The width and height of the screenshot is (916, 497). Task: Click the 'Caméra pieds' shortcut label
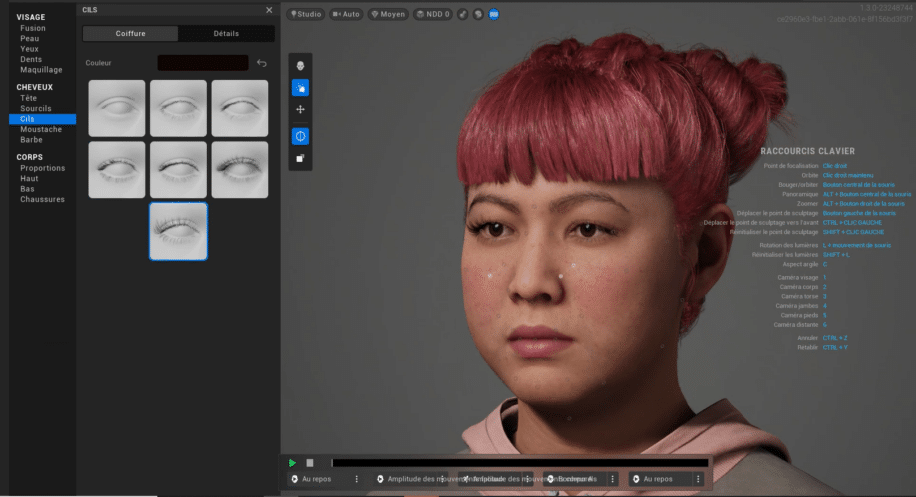[800, 315]
